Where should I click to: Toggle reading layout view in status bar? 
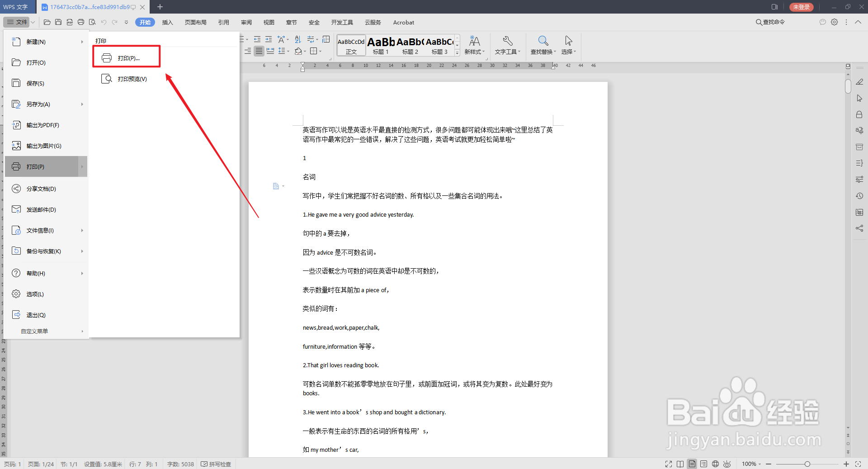[x=680, y=464]
